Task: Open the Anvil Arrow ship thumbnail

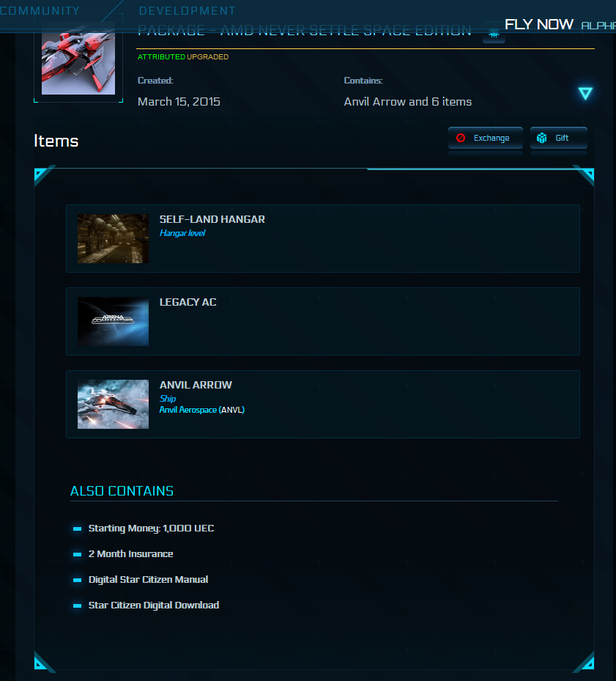Action: pos(113,405)
